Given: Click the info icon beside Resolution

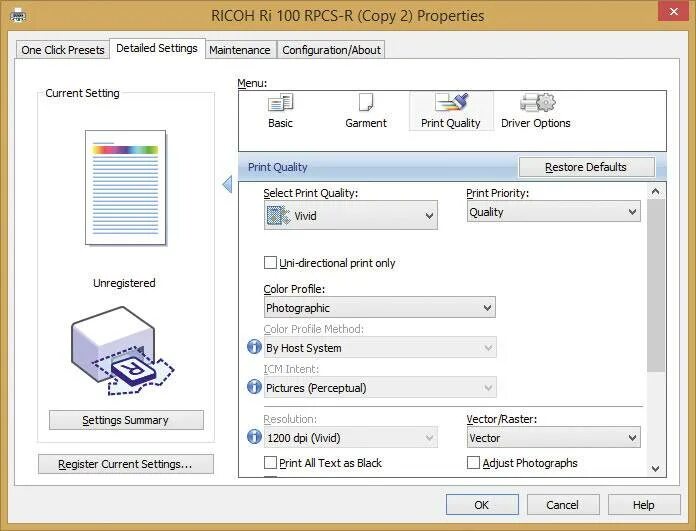Looking at the screenshot, I should [x=254, y=437].
